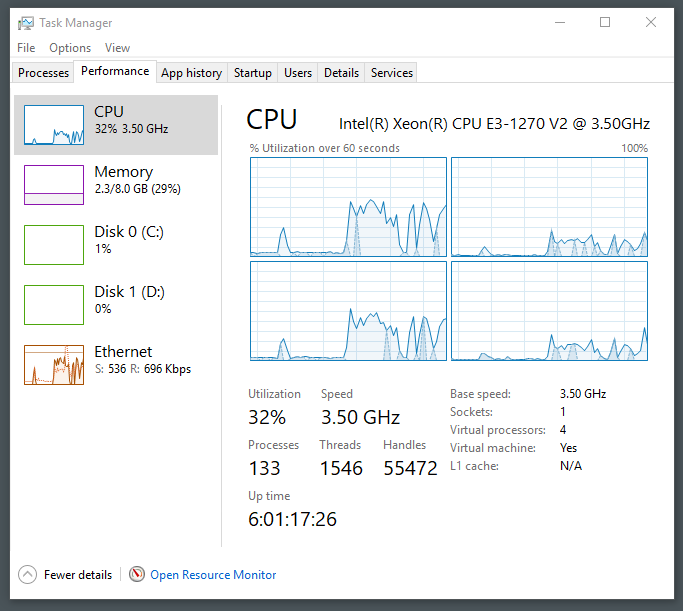Click the Disk 1 (D:) 0% label

129,300
